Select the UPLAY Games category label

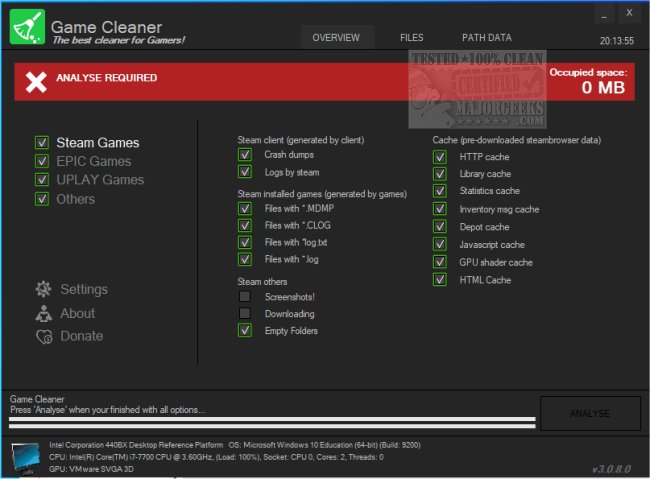pos(100,180)
